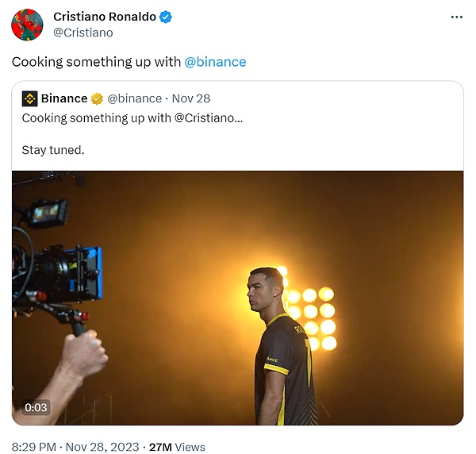Open the 8:29 PM Nov 28, 2023 timestamp

(x=75, y=447)
